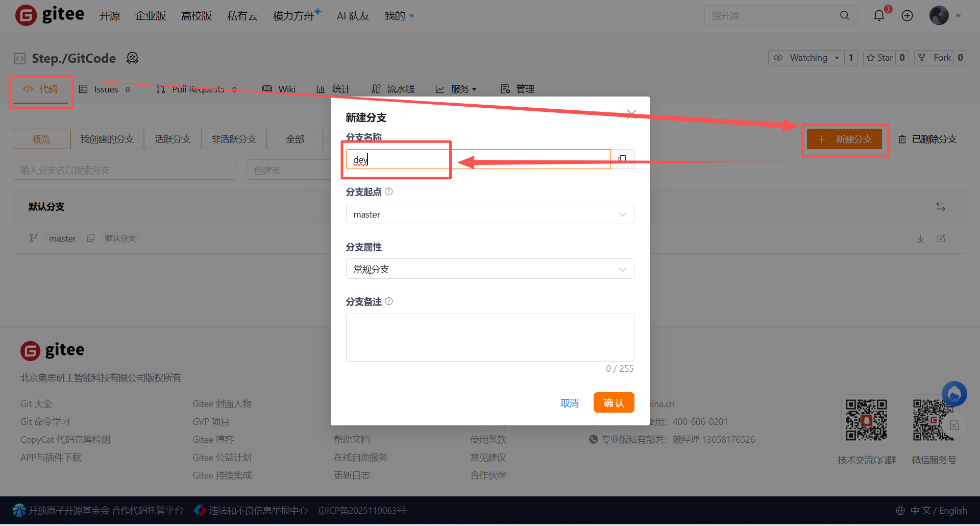The height and width of the screenshot is (526, 980).
Task: Click the language globe icon in the footer
Action: pyautogui.click(x=900, y=511)
